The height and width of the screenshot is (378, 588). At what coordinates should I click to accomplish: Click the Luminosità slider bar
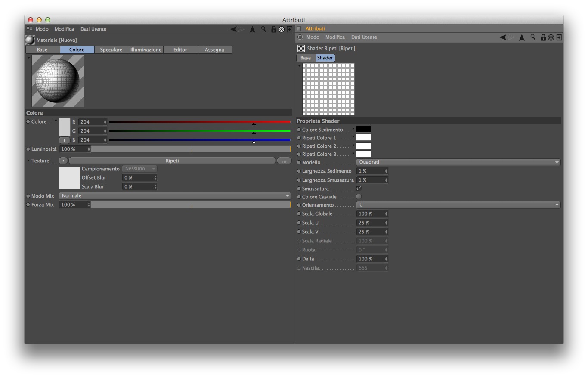pyautogui.click(x=191, y=149)
